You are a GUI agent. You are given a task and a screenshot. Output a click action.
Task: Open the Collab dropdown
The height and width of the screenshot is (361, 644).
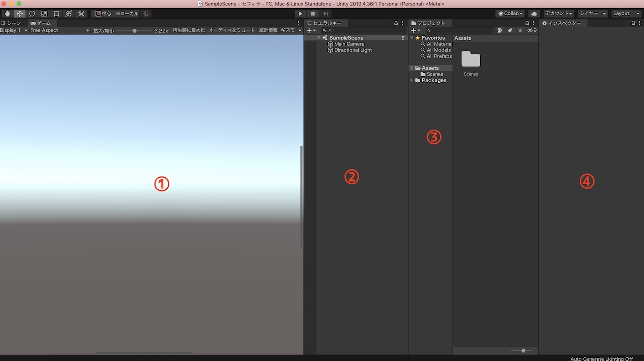[510, 13]
